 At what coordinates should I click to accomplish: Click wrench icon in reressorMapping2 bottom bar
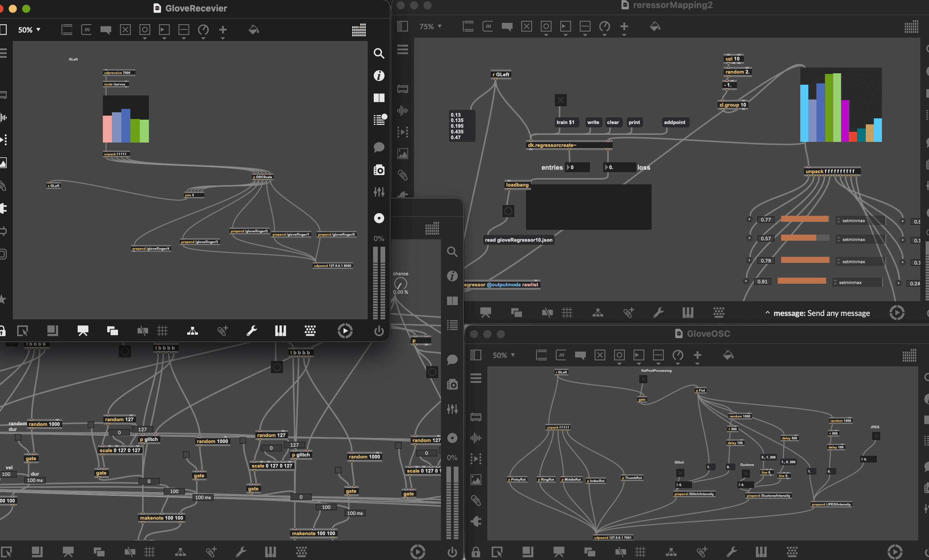(x=658, y=313)
